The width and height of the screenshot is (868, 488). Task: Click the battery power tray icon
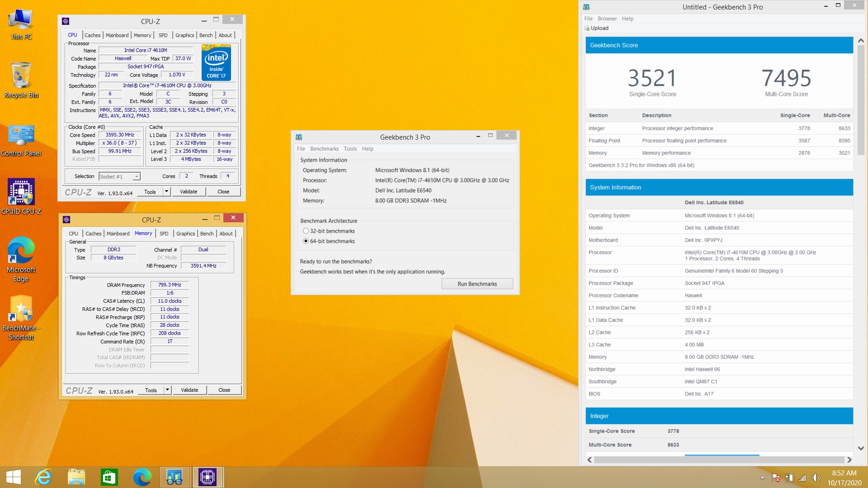pyautogui.click(x=790, y=478)
